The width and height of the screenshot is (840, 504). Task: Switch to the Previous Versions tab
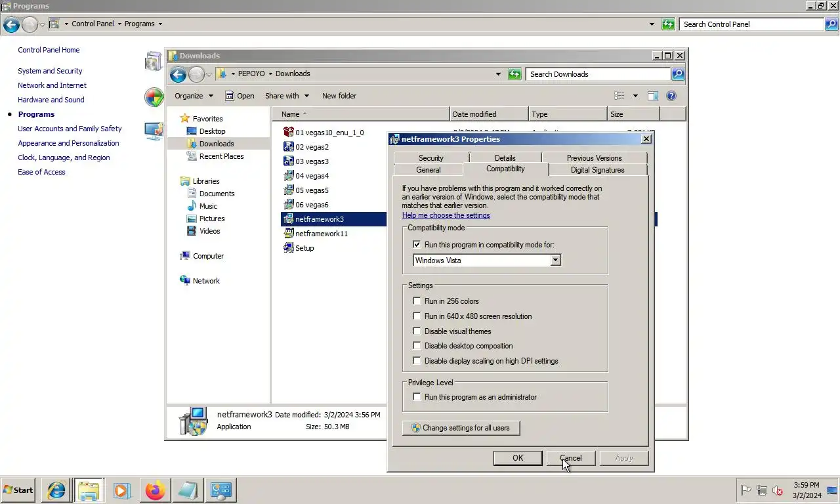pyautogui.click(x=594, y=158)
